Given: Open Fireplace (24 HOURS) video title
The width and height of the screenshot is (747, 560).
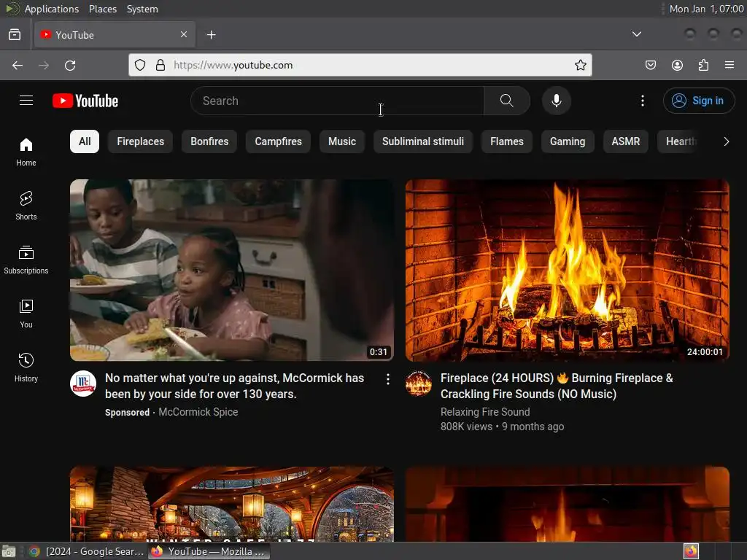Looking at the screenshot, I should (x=557, y=386).
